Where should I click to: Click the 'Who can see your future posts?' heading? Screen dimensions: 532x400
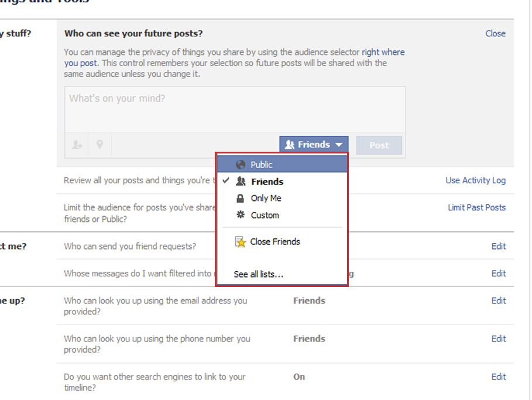(133, 33)
